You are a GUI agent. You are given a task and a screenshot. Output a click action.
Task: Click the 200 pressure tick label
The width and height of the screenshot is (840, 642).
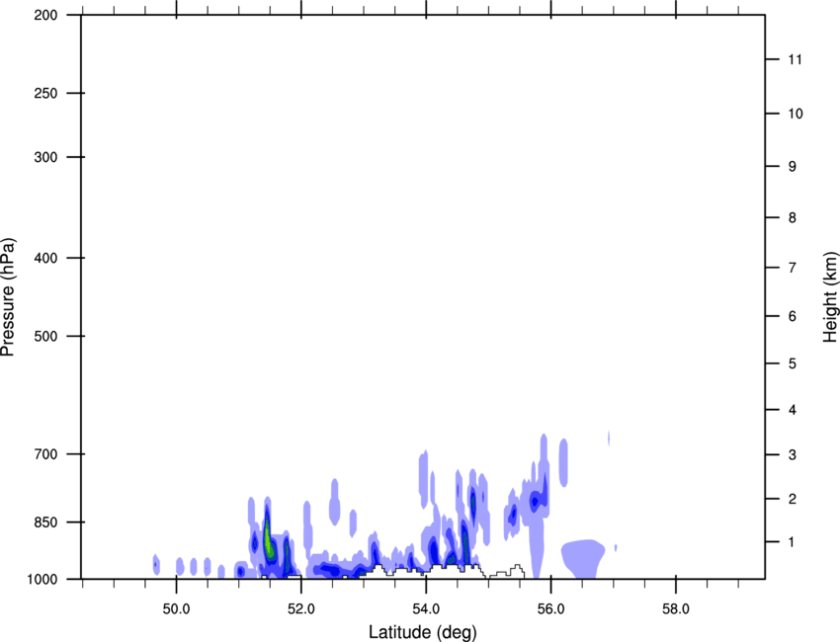pos(45,15)
